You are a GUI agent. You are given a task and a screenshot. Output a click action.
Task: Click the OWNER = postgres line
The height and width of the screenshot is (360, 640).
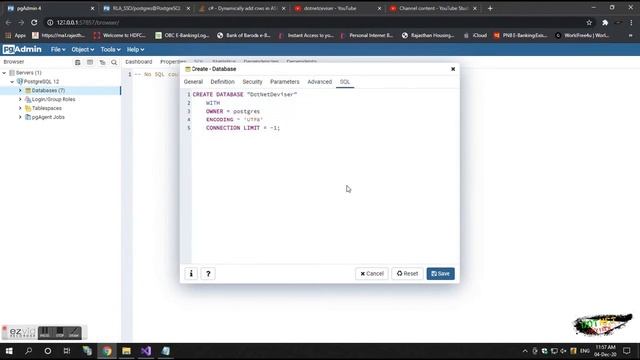tap(233, 111)
